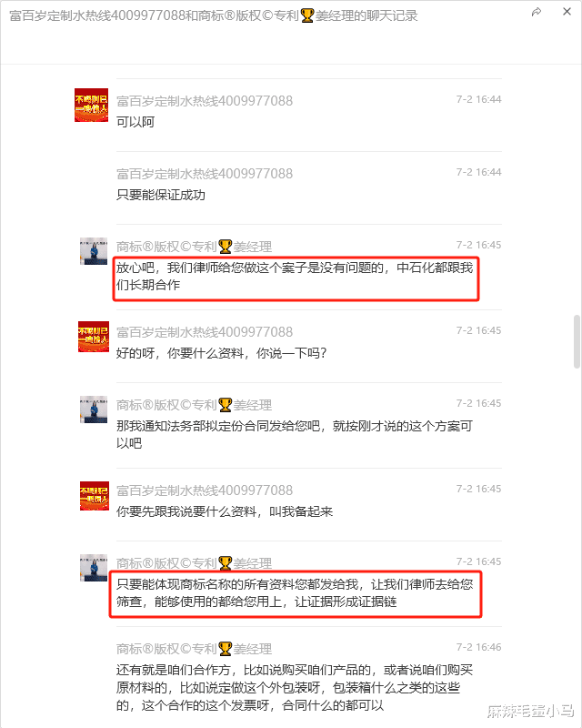Select the message about 发票 and 合同
The image size is (582, 728).
[x=295, y=688]
